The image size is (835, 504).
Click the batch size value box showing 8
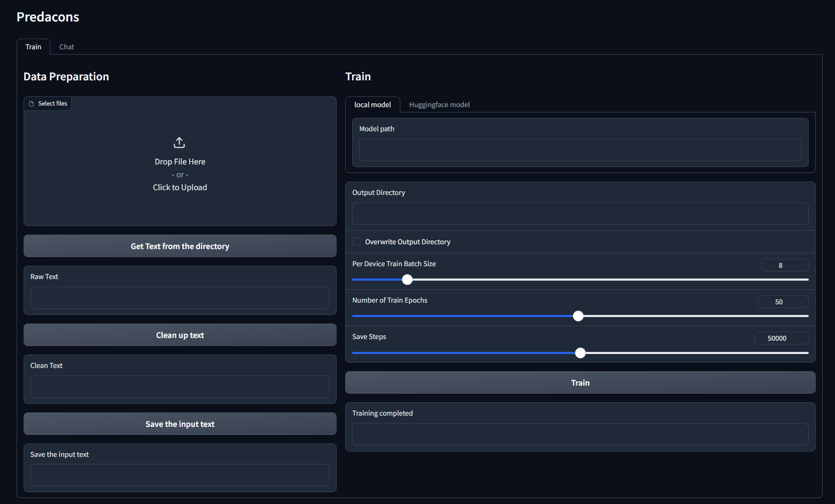click(785, 265)
